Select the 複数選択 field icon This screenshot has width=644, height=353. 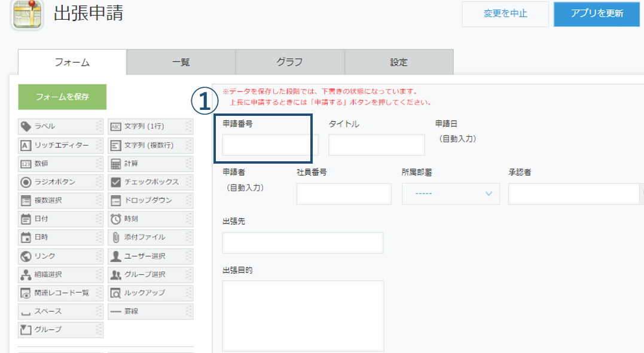(x=26, y=200)
